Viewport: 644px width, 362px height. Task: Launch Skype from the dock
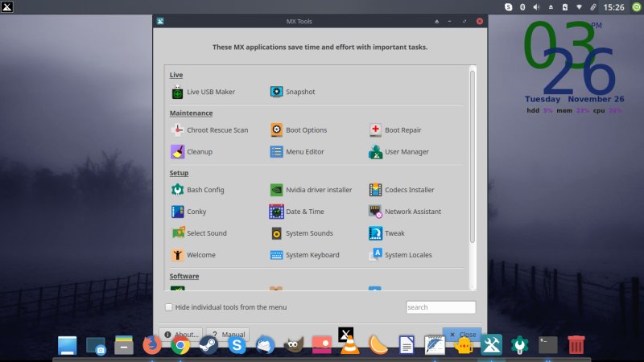pos(237,345)
